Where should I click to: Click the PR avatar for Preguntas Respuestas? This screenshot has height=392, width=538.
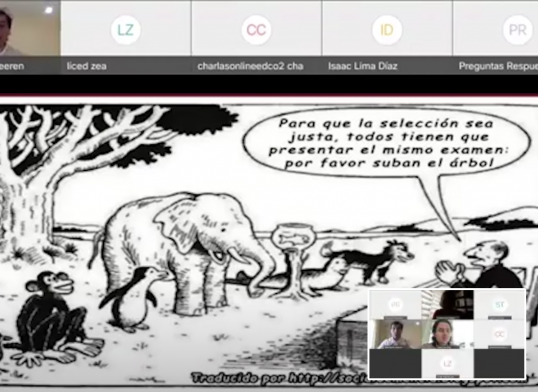coord(517,30)
